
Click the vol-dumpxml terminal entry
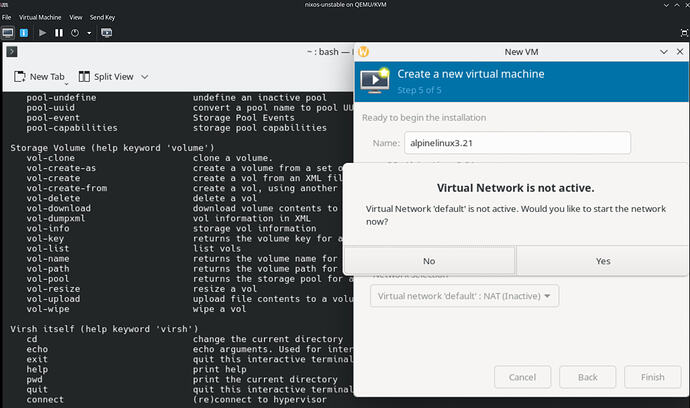[x=56, y=218]
